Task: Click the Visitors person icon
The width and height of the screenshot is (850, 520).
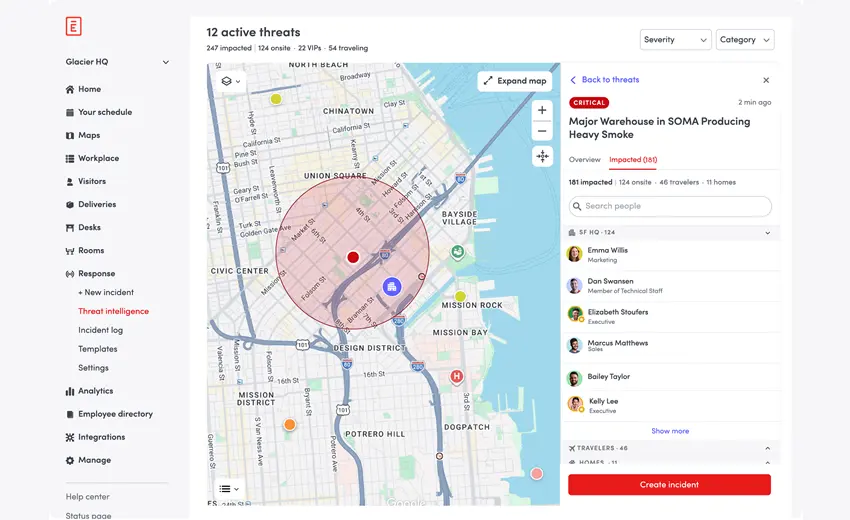Action: pyautogui.click(x=69, y=182)
